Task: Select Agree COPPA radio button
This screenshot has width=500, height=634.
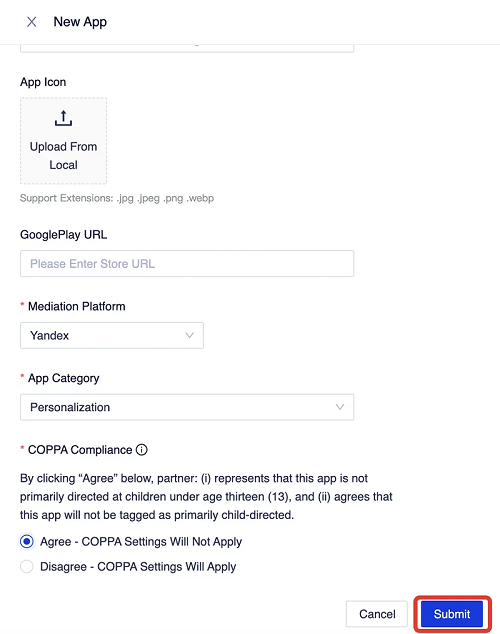Action: [27, 541]
